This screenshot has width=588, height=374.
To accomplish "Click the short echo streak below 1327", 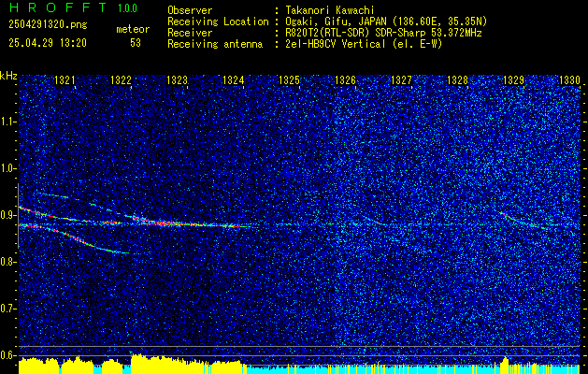I will [375, 221].
